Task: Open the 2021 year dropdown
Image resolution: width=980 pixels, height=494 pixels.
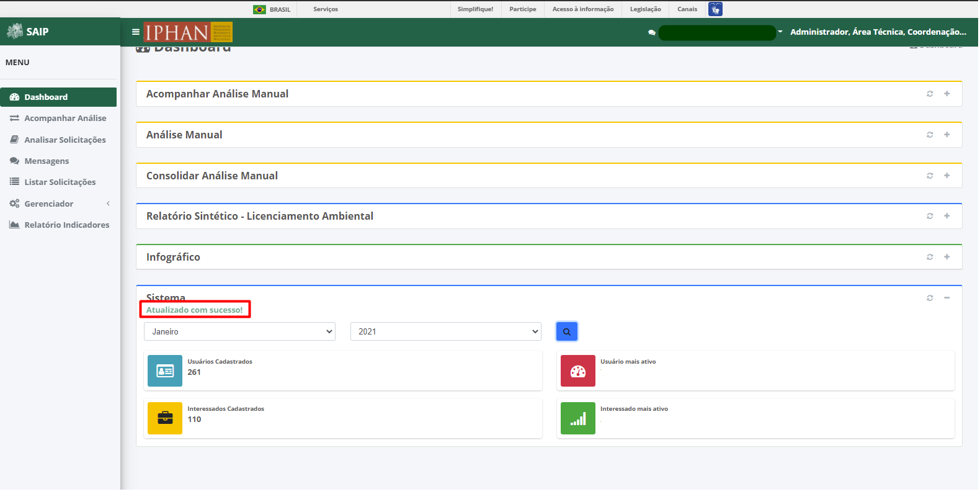Action: [x=447, y=332]
